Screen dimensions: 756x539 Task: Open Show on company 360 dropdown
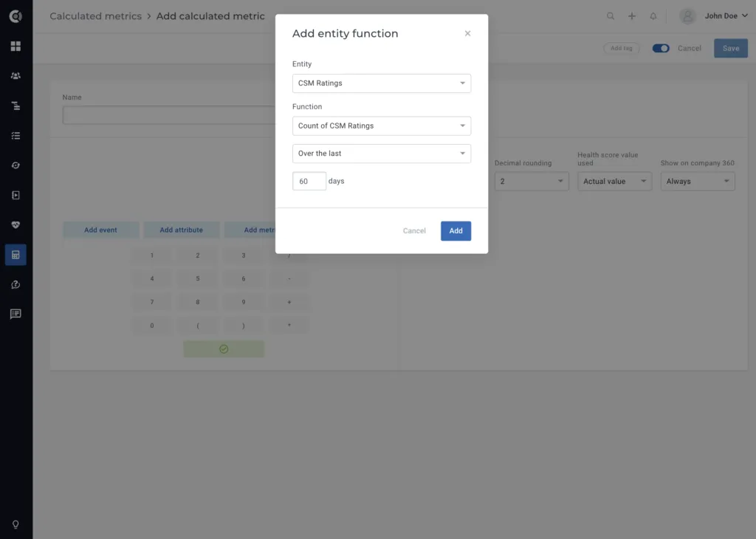[x=698, y=182]
